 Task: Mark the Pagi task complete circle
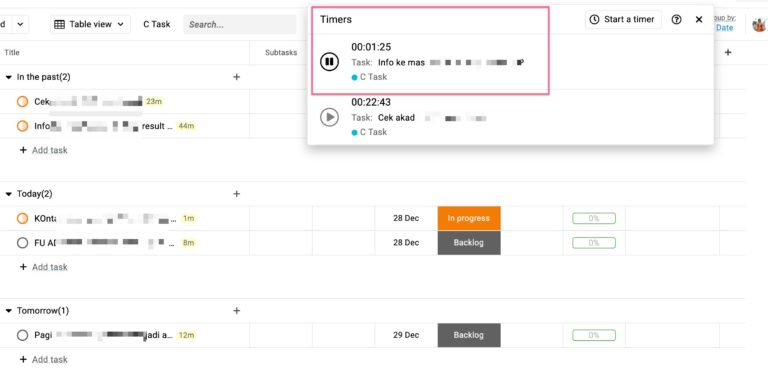22,335
